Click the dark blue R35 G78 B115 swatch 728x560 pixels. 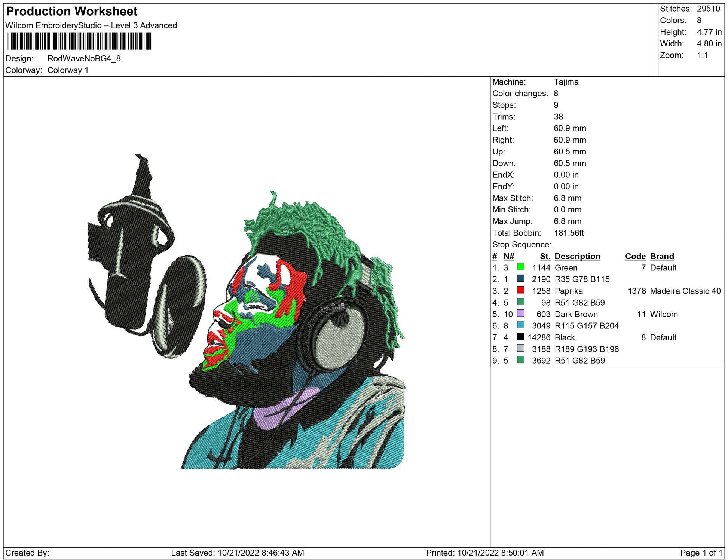pos(520,279)
